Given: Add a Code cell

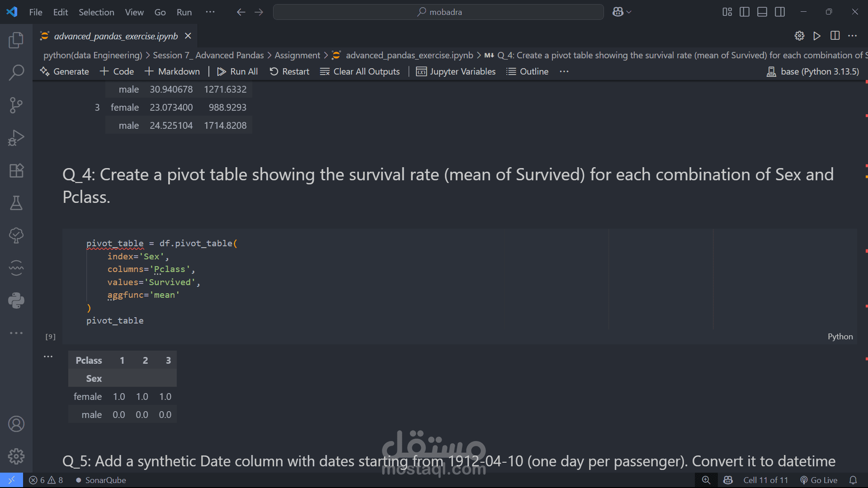Looking at the screenshot, I should pos(117,71).
